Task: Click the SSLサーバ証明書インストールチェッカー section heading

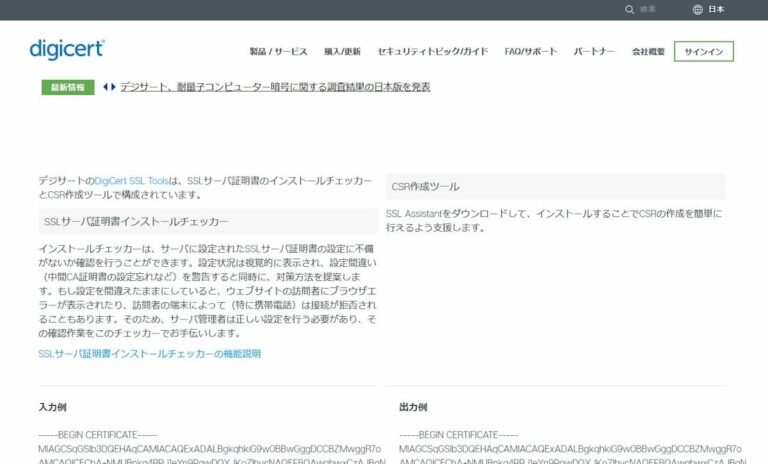Action: click(208, 221)
